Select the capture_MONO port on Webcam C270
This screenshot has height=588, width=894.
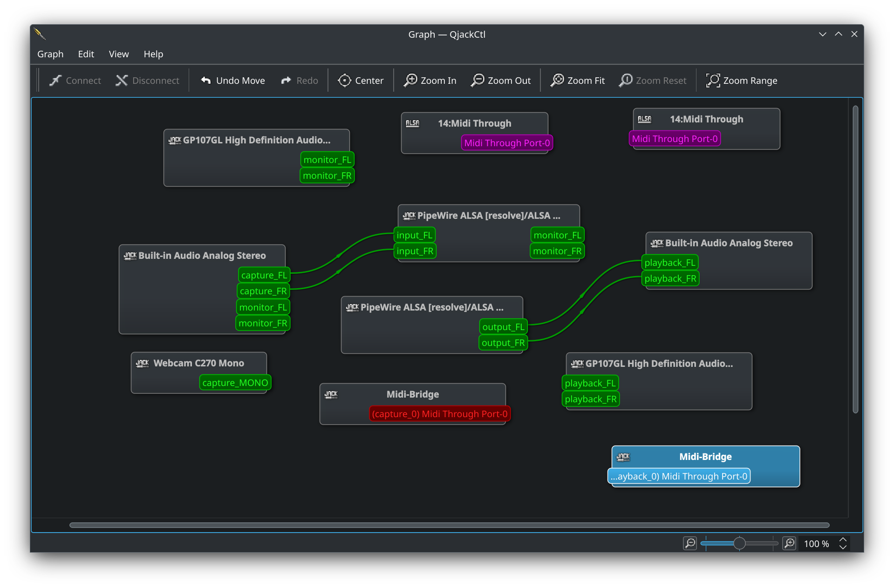point(235,383)
